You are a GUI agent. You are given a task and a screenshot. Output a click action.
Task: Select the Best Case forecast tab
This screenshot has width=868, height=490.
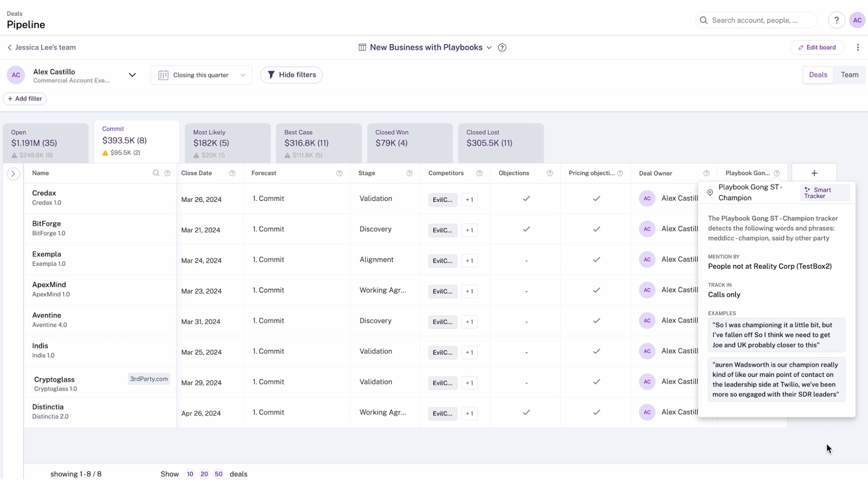click(x=318, y=143)
